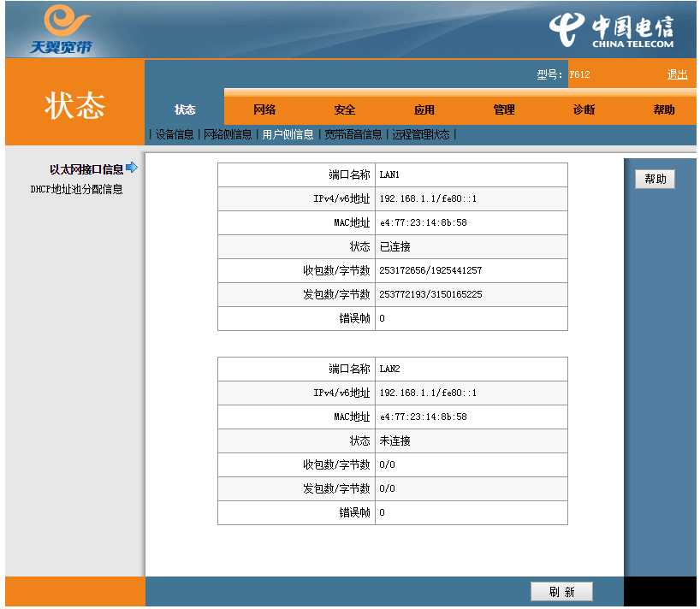Select 以太网接口信息 in the sidebar
Screen dimensions: 700x609
click(86, 169)
